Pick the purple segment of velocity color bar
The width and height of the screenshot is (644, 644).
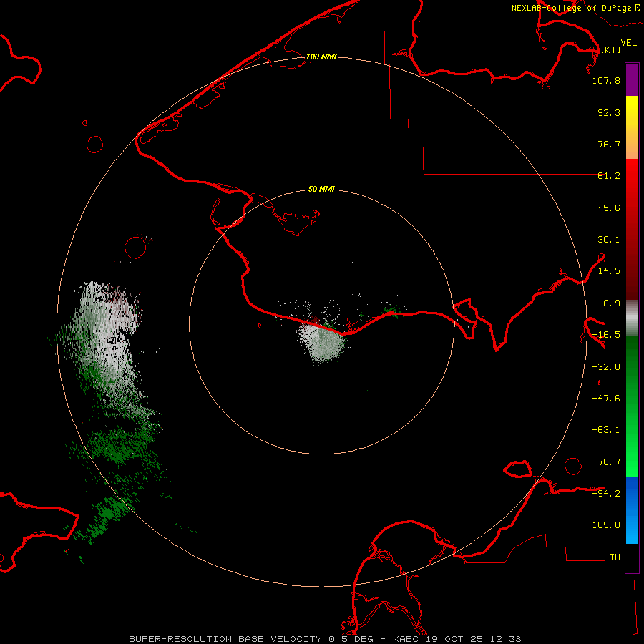coord(632,79)
